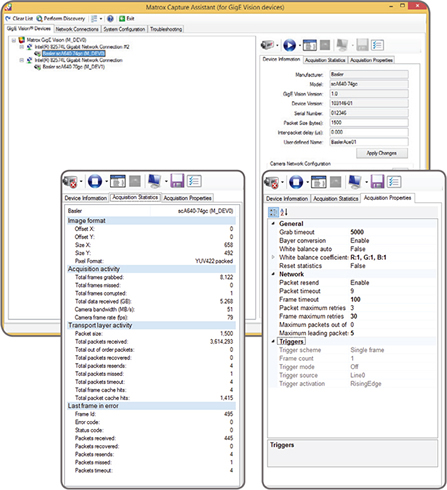Click the Manufacturer field showing Basler

(x=369, y=74)
